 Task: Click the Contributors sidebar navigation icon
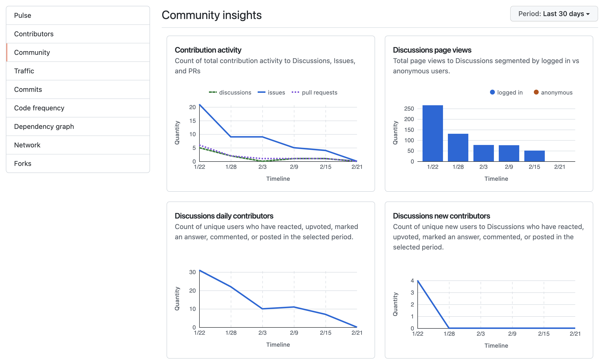coord(34,34)
